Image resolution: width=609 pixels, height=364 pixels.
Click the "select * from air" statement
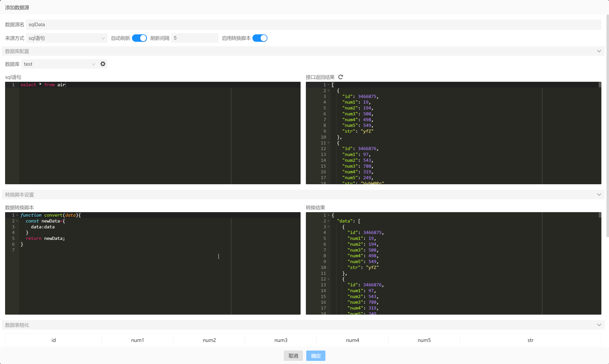coord(43,85)
